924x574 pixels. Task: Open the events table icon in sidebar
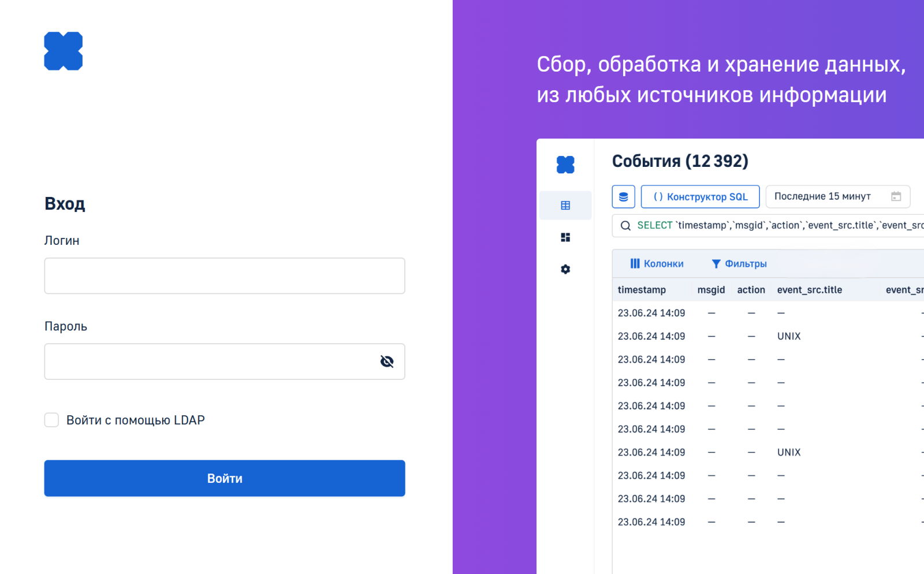[565, 206]
